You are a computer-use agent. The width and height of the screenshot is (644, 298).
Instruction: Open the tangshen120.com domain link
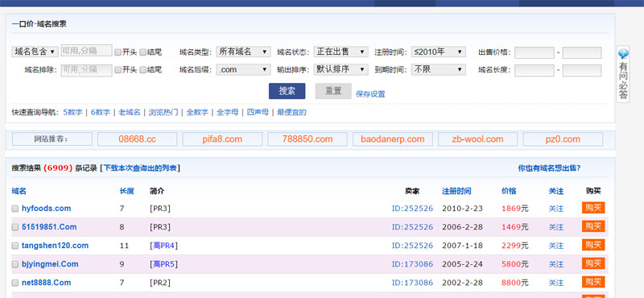[x=55, y=246]
